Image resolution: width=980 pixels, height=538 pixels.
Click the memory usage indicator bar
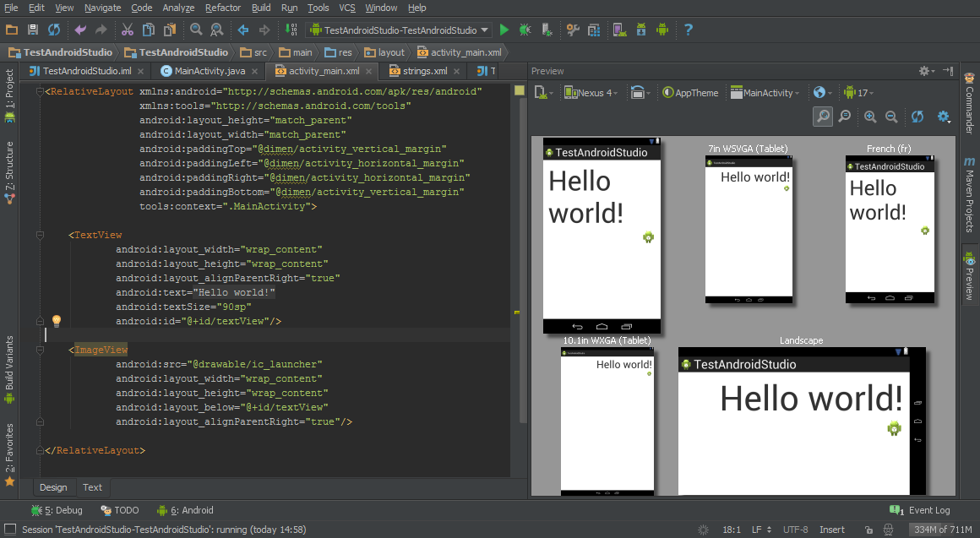941,530
